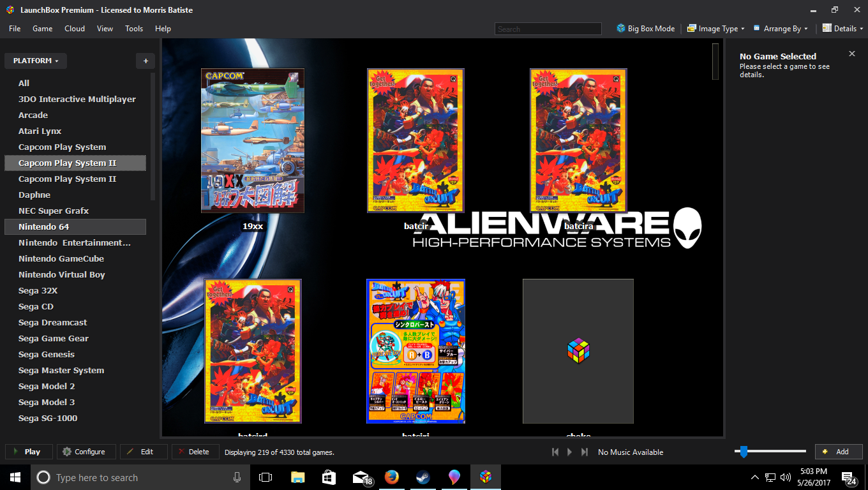This screenshot has height=490, width=868.
Task: Select the Sega Model 2 platform
Action: click(x=75, y=386)
